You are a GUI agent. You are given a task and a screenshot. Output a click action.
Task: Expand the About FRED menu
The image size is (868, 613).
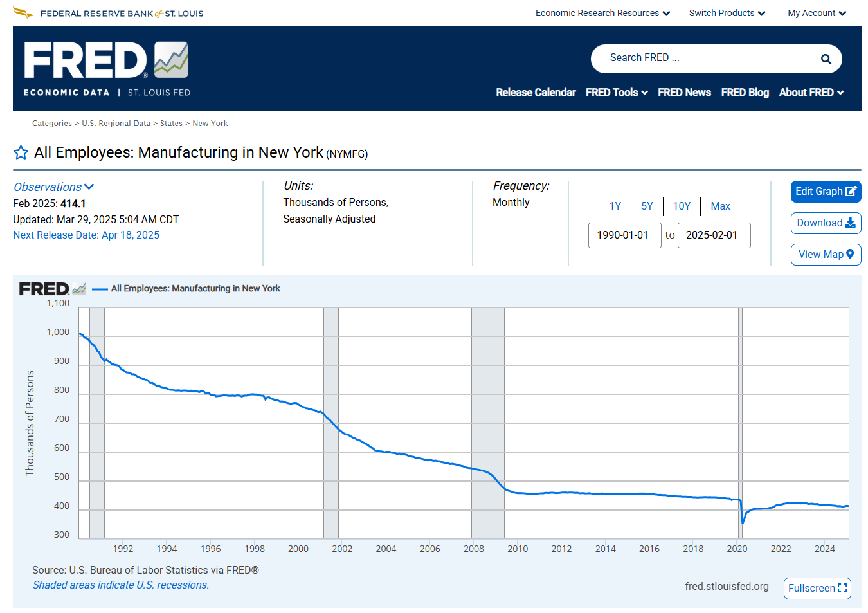(811, 93)
